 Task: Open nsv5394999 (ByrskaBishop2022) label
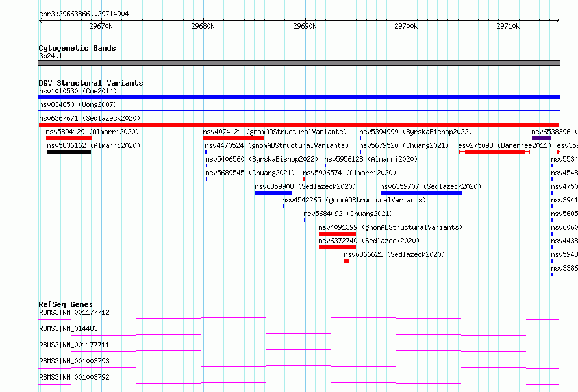tap(416, 132)
